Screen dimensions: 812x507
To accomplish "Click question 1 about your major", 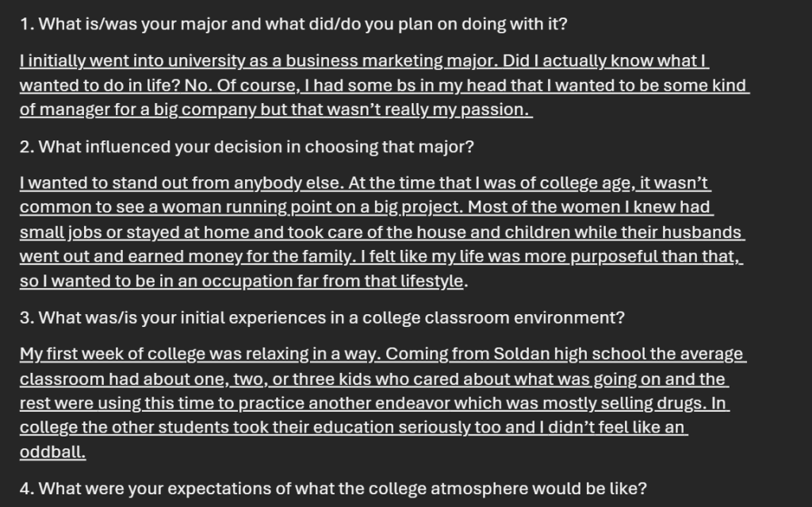I will (x=293, y=24).
